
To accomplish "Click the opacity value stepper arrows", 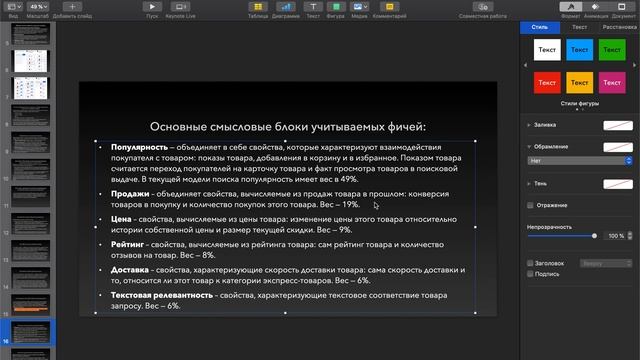I will click(630, 236).
